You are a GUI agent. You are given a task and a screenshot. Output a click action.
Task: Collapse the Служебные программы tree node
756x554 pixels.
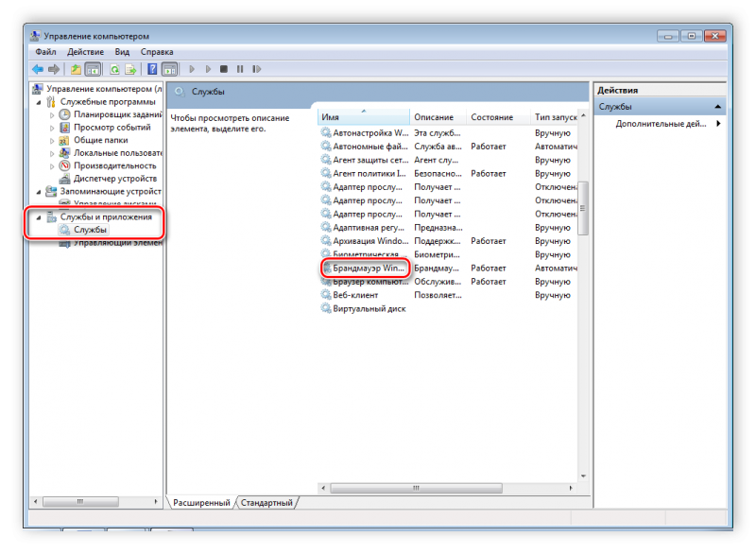tap(39, 102)
